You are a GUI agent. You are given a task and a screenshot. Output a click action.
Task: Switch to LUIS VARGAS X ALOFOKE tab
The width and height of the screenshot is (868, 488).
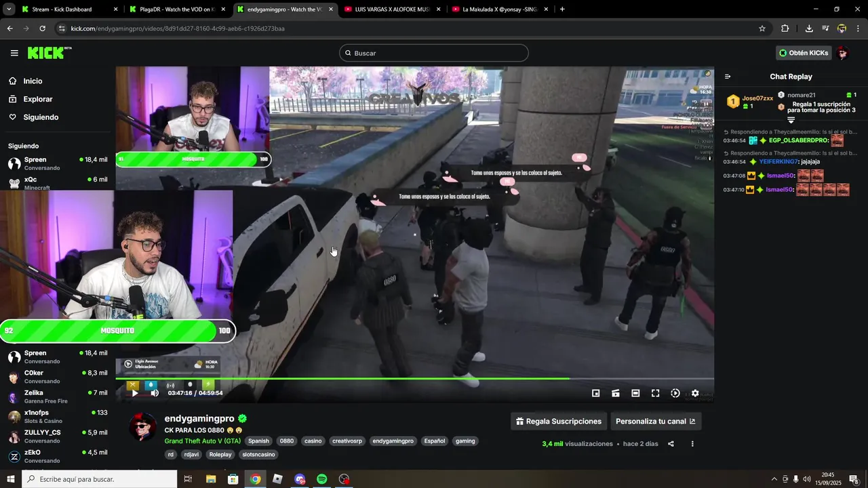pos(392,9)
